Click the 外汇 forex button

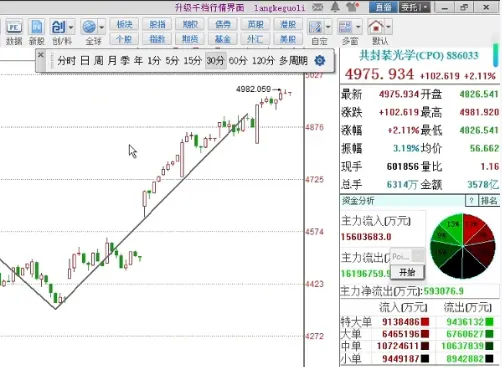(x=255, y=39)
